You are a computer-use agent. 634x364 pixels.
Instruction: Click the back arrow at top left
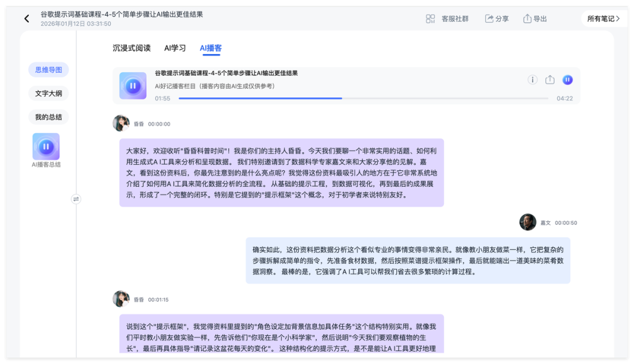point(26,18)
